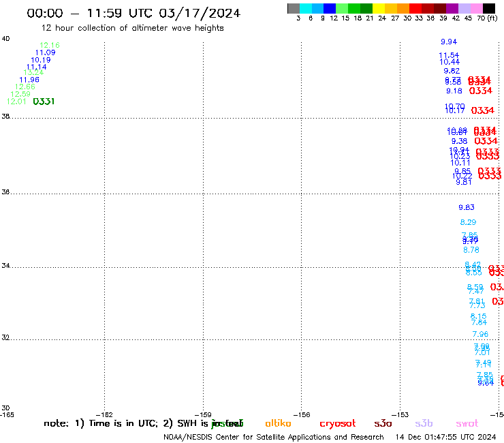Click the wave height value 12.16
Viewport: 504px width, 443px height.
[x=50, y=46]
